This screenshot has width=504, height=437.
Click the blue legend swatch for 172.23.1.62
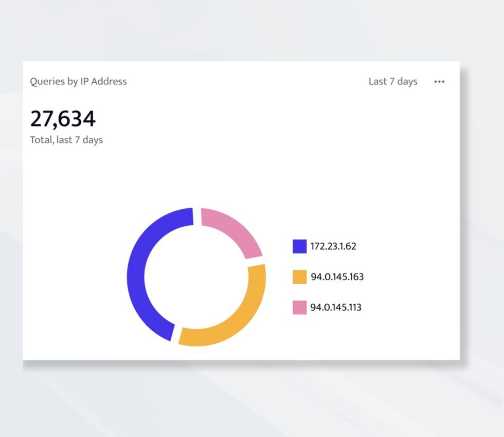[x=299, y=246]
